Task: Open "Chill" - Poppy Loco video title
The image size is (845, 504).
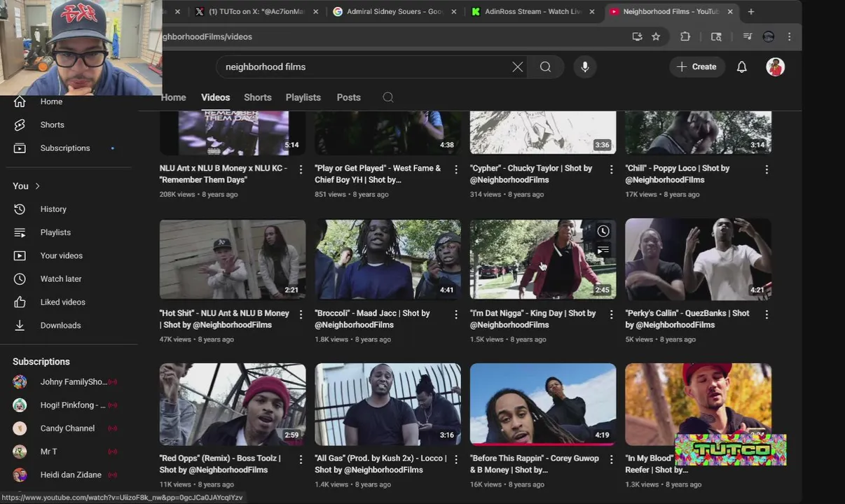Action: point(678,174)
